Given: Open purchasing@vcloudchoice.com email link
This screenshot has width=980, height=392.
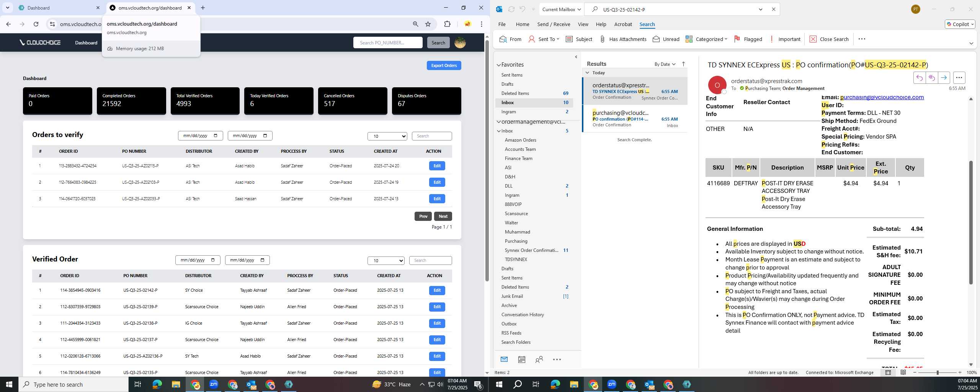Looking at the screenshot, I should [x=882, y=97].
